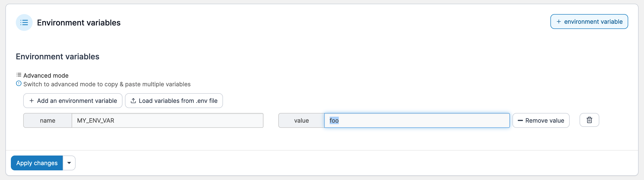Apply changes to environment variables
Screen dimensions: 644x180
[x=37, y=163]
